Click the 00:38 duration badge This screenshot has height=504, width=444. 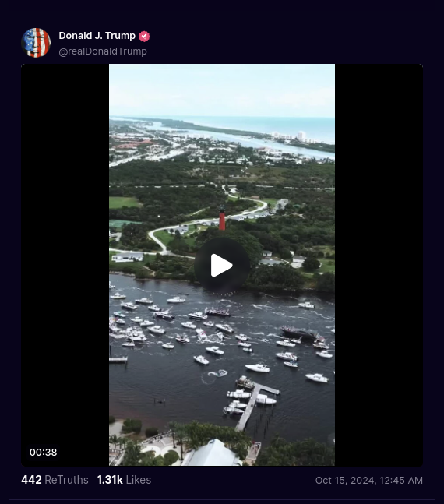point(43,453)
